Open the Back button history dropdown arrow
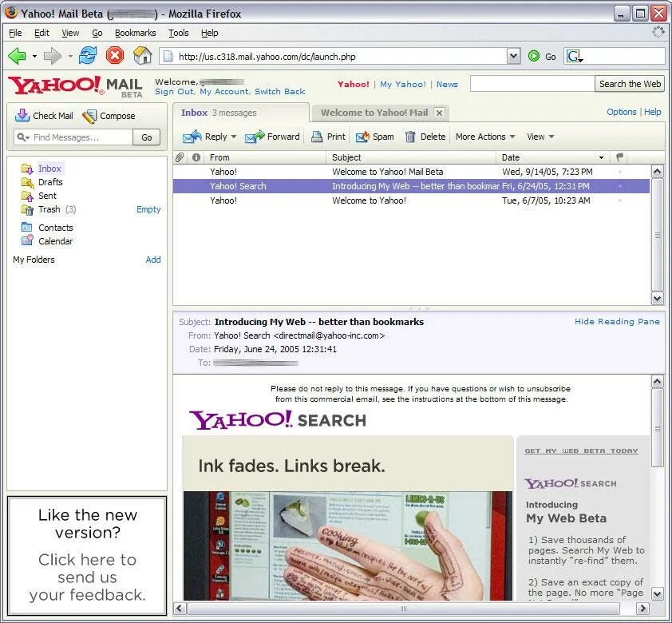672x623 pixels. pos(34,56)
